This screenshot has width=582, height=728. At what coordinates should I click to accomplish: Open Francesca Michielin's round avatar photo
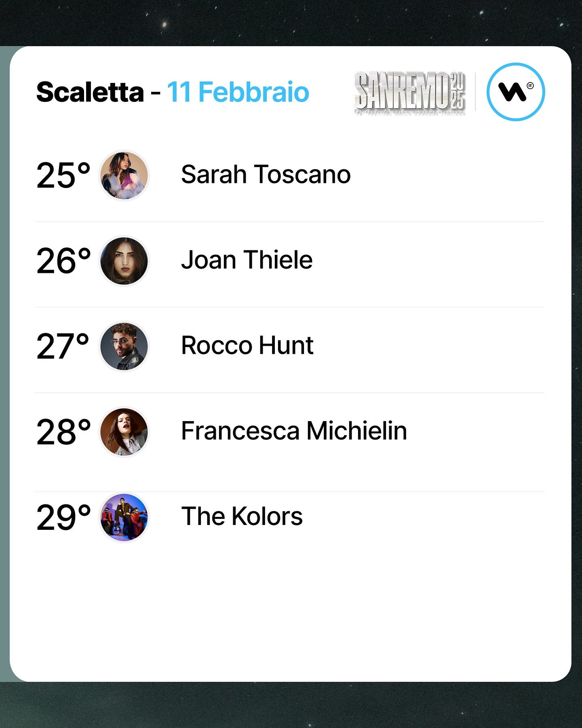point(124,432)
